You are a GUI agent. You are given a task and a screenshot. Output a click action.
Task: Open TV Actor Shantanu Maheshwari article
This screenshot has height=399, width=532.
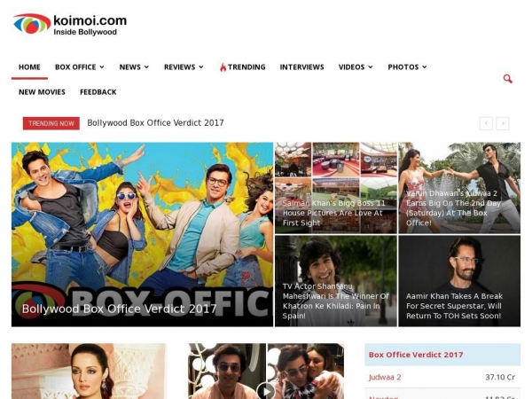tap(335, 281)
